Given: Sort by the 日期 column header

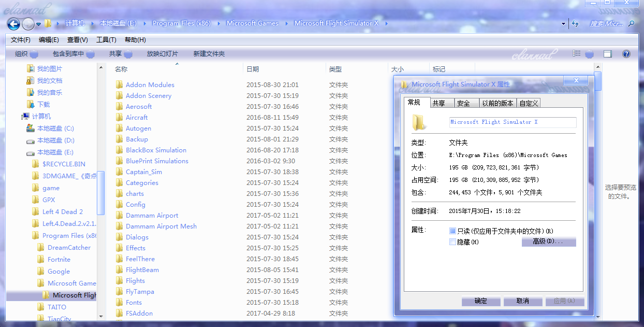Looking at the screenshot, I should tap(285, 69).
